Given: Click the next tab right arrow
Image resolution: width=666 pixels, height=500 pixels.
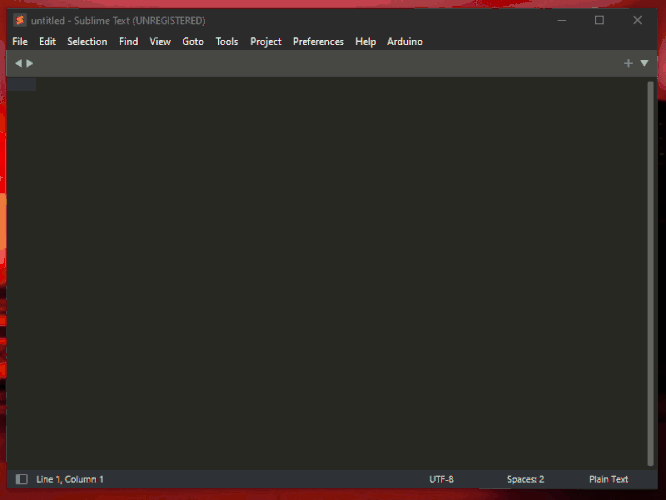Looking at the screenshot, I should (x=29, y=63).
